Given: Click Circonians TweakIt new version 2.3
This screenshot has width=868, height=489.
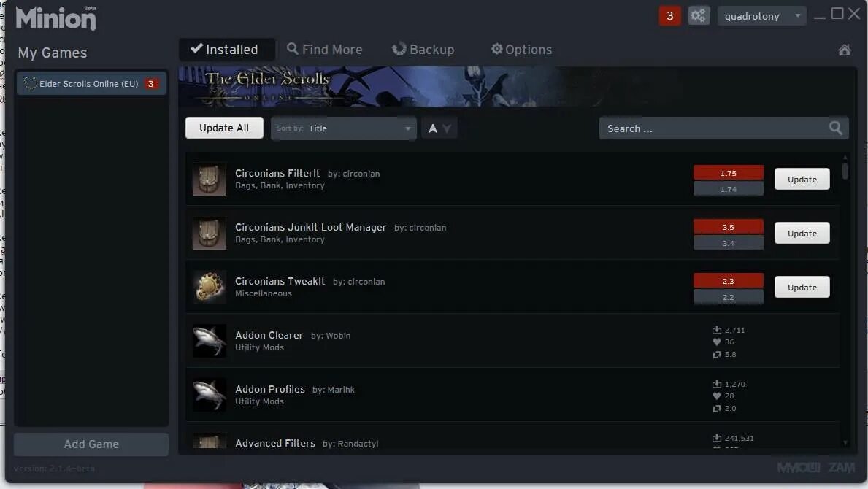Looking at the screenshot, I should coord(728,281).
